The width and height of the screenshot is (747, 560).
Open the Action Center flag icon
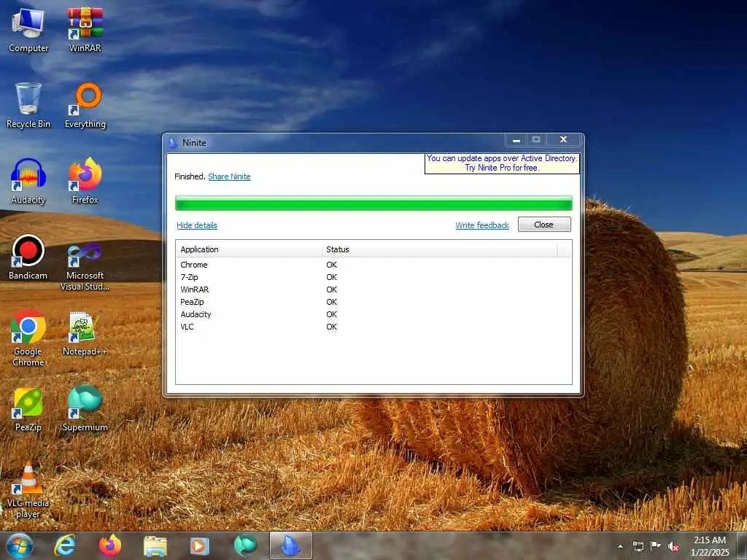click(656, 546)
